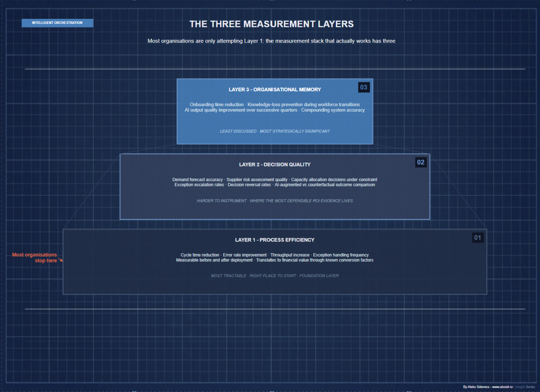The height and width of the screenshot is (392, 540).
Task: Click the 03 number badge
Action: pos(364,87)
